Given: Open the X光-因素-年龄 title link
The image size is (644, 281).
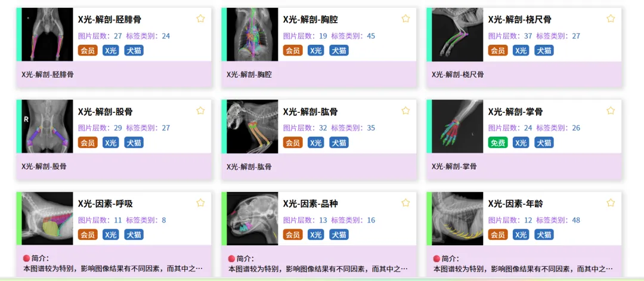Looking at the screenshot, I should coord(515,204).
